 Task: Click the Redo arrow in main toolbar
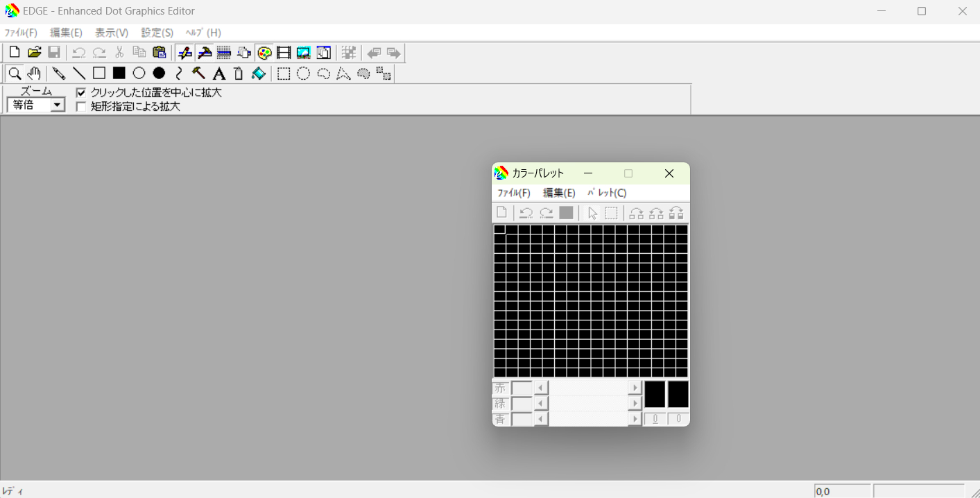point(99,53)
